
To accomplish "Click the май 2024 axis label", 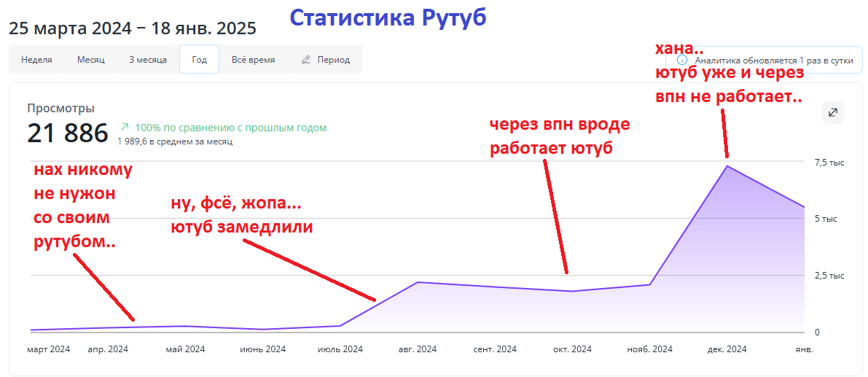I will coord(185,349).
